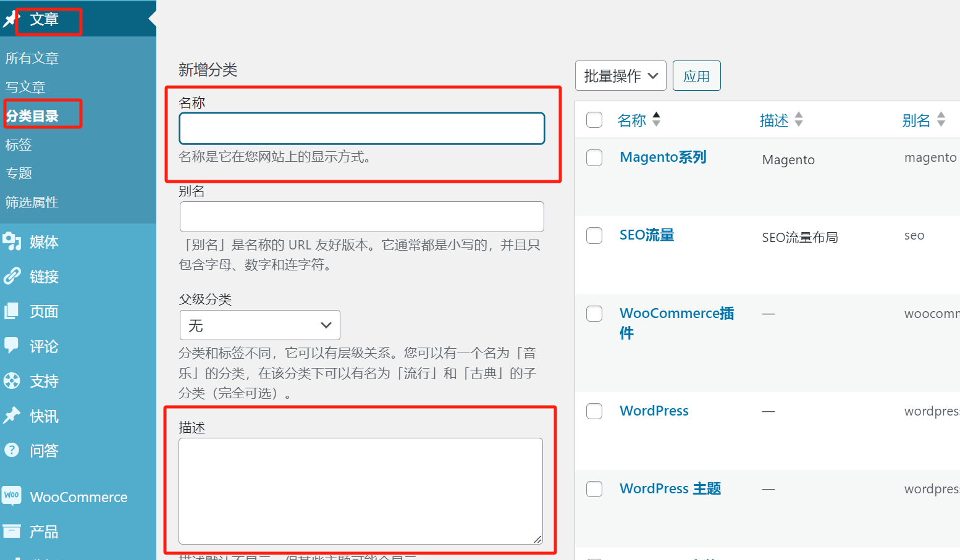The image size is (960, 560).
Task: Click the 快讯 pushpin sidebar icon
Action: coord(12,416)
